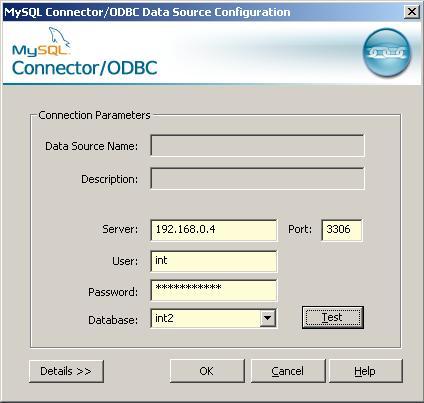Click the Description text field
Viewport: 424px width, 403px height.
(x=257, y=178)
